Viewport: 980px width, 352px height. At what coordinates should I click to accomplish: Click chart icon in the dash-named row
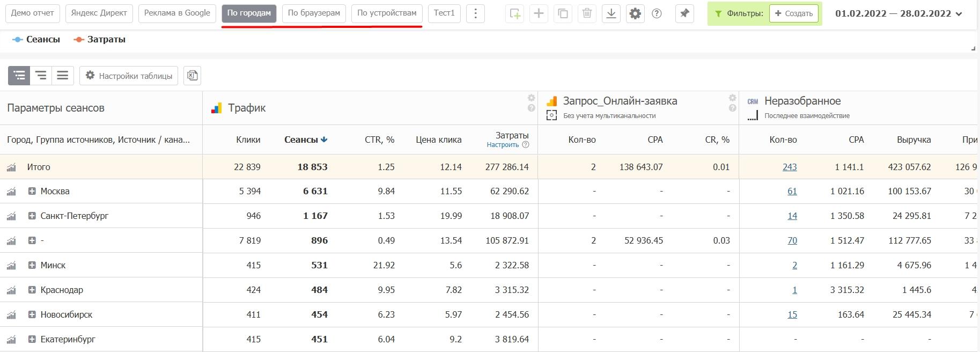coord(11,241)
